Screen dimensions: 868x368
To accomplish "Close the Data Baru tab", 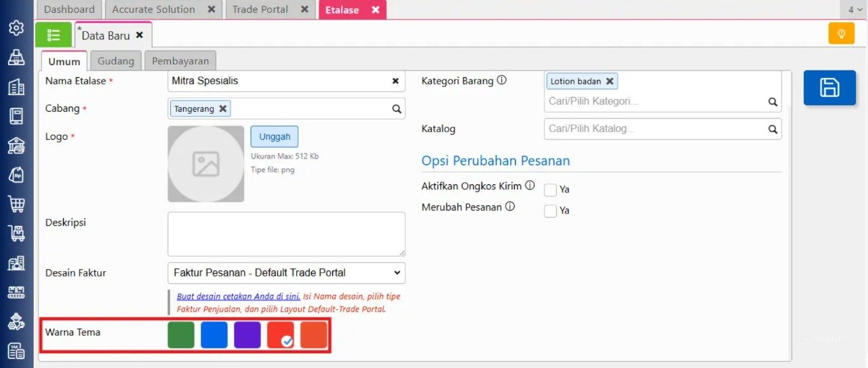I will 139,35.
